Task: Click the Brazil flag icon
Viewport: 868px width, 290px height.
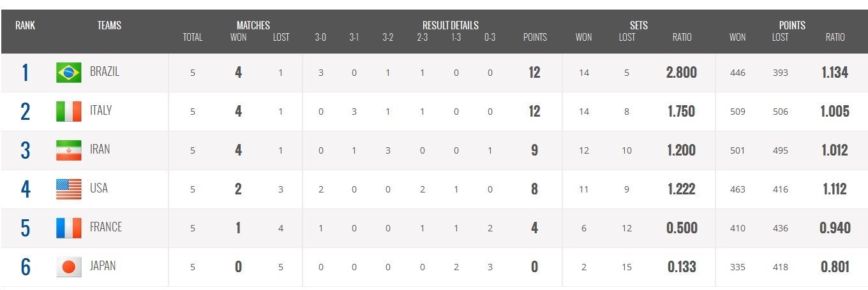Action: click(x=68, y=73)
